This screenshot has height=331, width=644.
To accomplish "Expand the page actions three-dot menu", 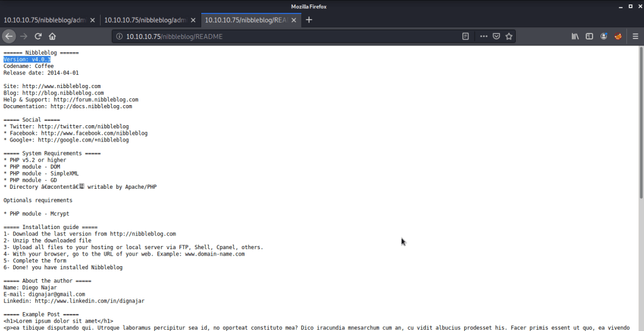I will point(483,36).
